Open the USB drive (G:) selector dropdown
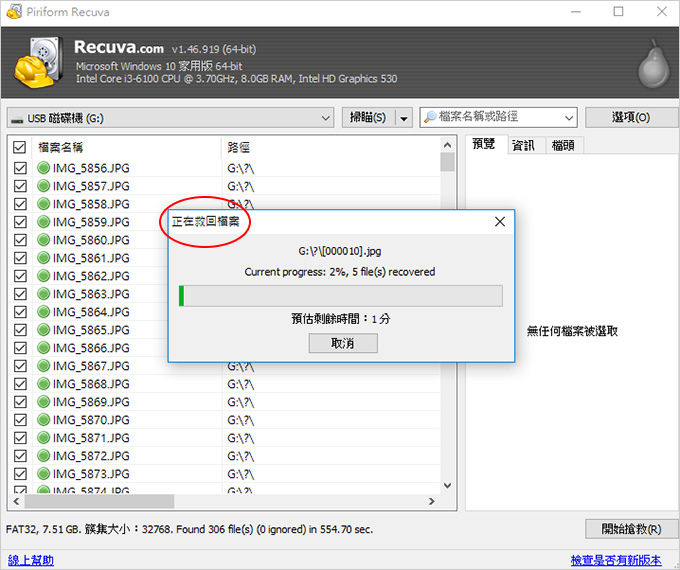 click(x=170, y=118)
